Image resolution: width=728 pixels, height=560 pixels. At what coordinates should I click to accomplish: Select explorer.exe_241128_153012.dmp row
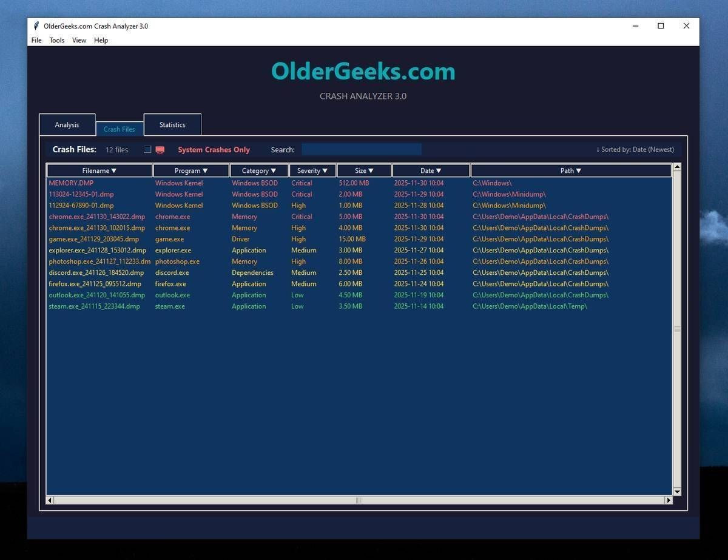click(x=359, y=250)
